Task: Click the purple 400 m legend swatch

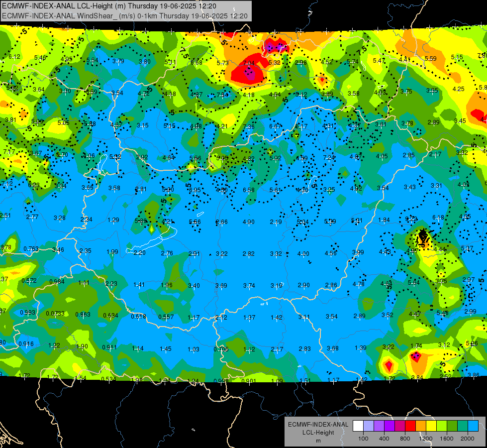Action: coord(379,426)
